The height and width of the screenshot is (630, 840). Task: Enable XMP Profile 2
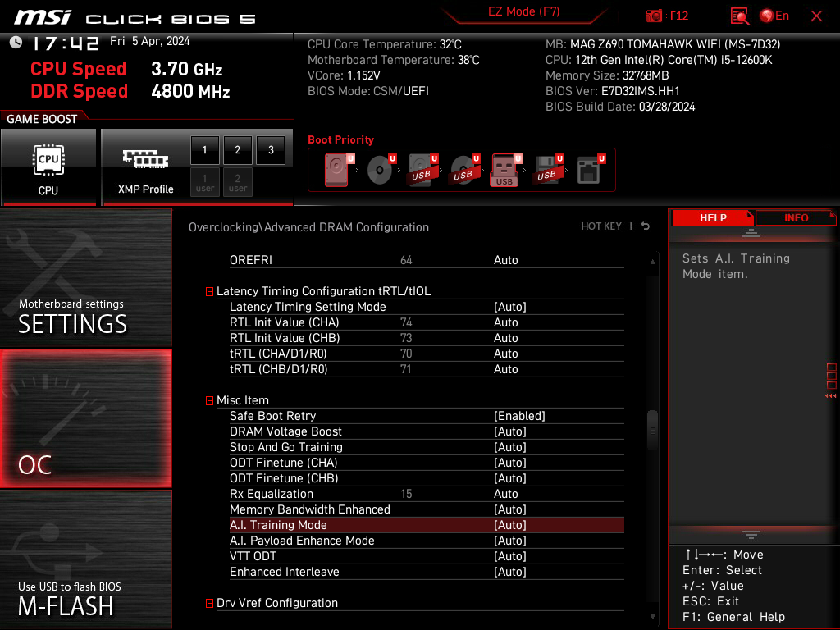237,150
